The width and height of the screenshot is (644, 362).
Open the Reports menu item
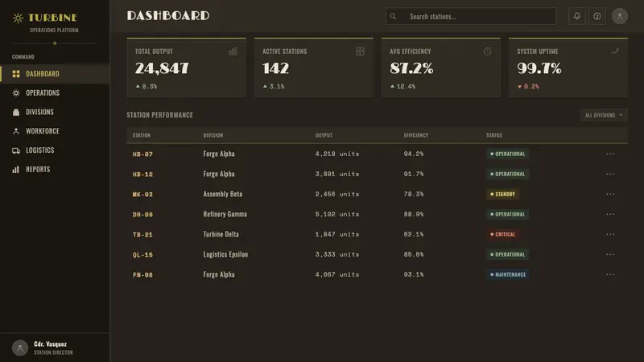click(55, 169)
